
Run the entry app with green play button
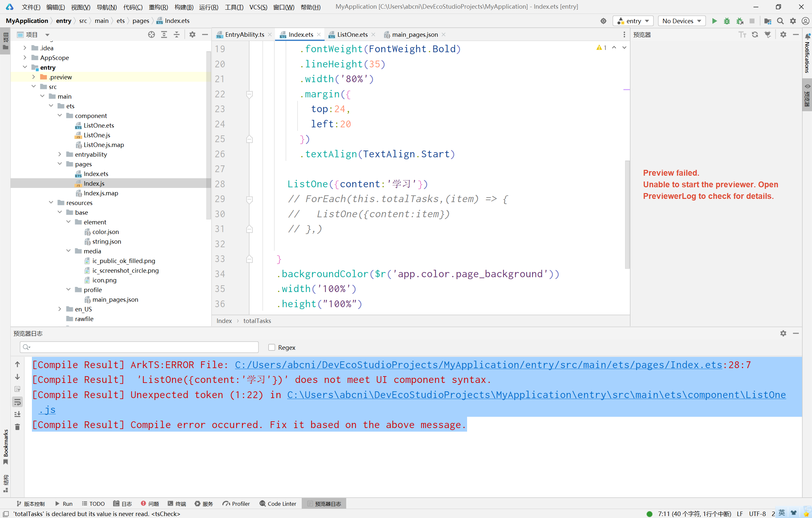tap(714, 21)
